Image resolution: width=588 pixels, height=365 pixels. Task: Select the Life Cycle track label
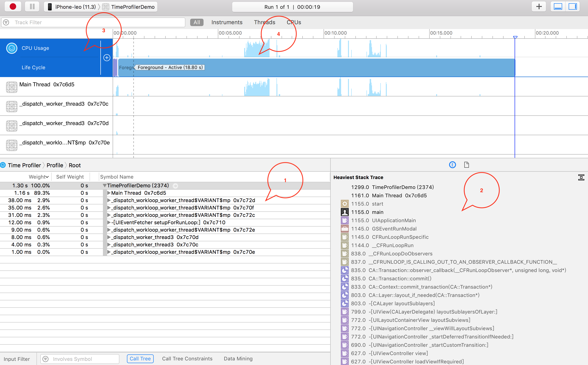coord(33,67)
